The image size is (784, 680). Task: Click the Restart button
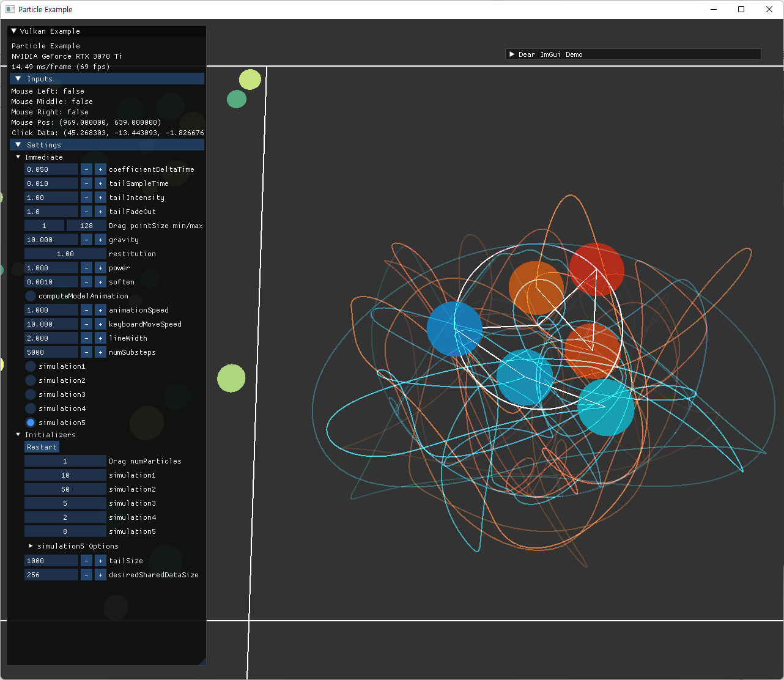(42, 447)
